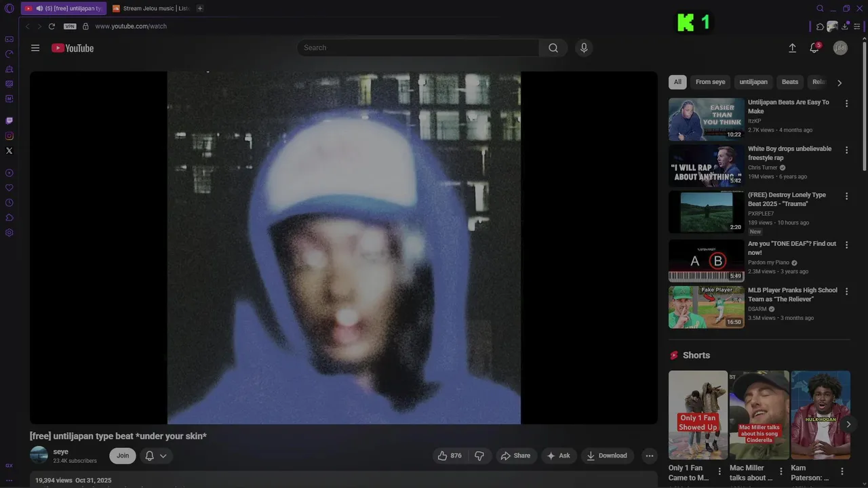868x488 pixels.
Task: Reload the current page
Action: (52, 26)
